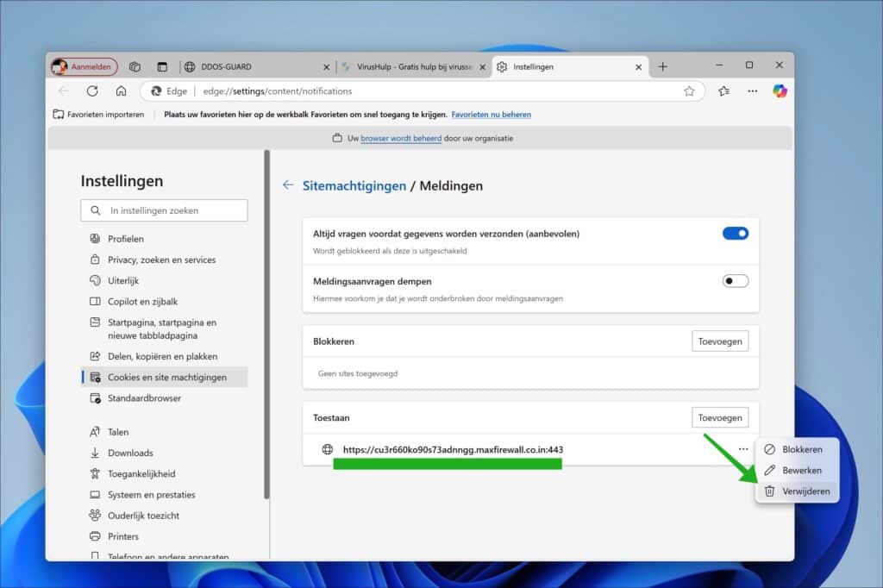Go back with the back arrow
The image size is (883, 588).
click(x=64, y=91)
